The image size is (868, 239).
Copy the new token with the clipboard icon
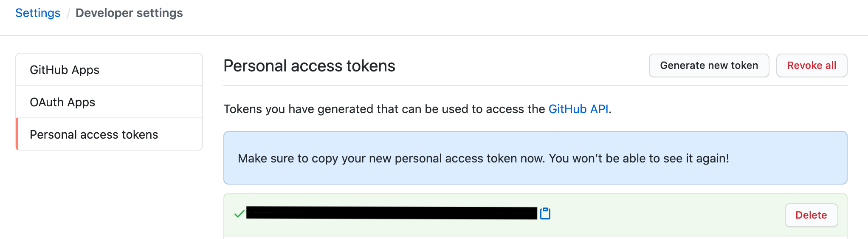coord(545,213)
